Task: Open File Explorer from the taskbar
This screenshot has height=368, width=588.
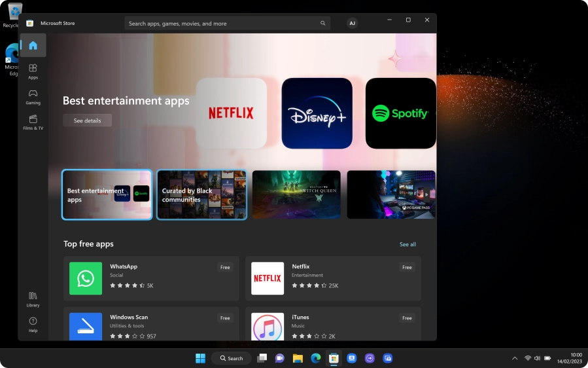Action: point(298,358)
